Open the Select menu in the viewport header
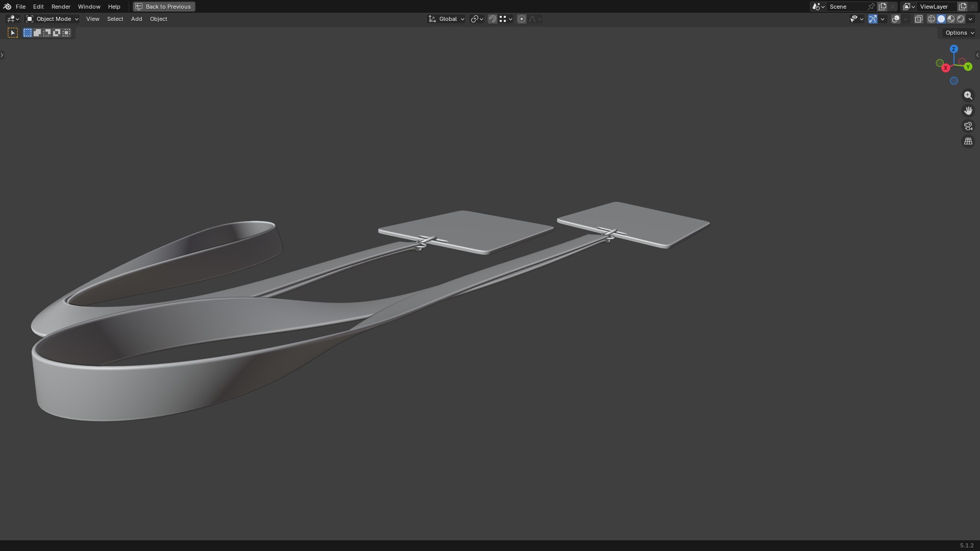 115,19
